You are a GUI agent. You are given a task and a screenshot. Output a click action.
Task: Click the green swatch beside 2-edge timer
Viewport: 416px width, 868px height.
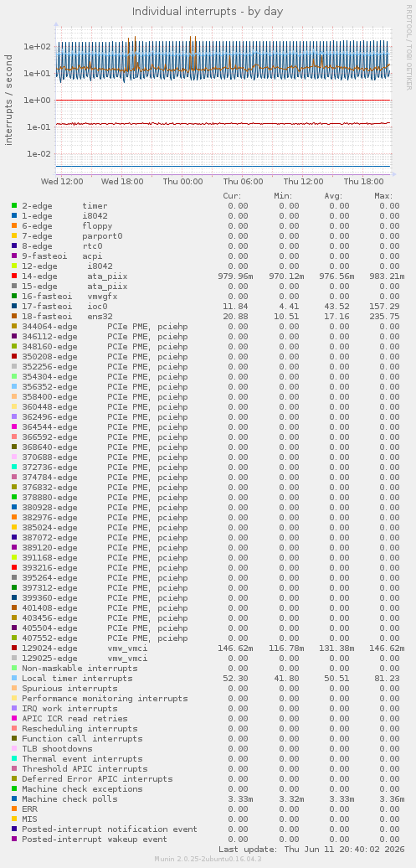point(14,206)
